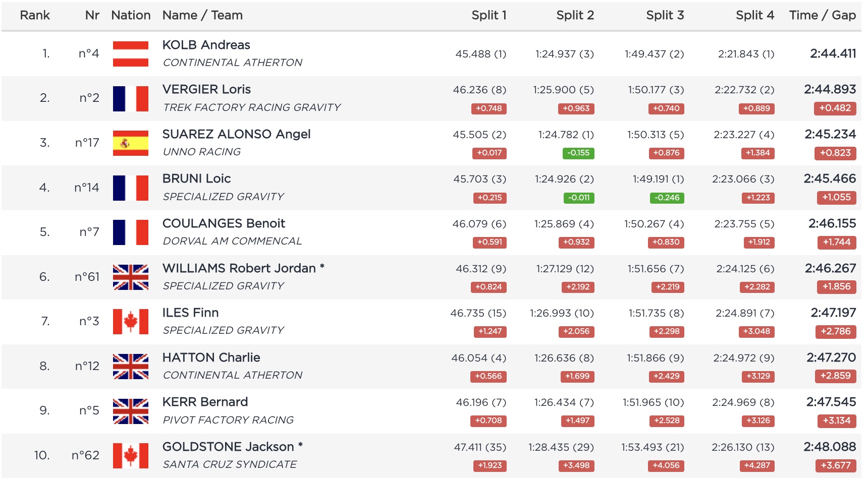Image resolution: width=868 pixels, height=482 pixels.
Task: Click the Canadian flag next to ILES Finn
Action: coord(130,322)
